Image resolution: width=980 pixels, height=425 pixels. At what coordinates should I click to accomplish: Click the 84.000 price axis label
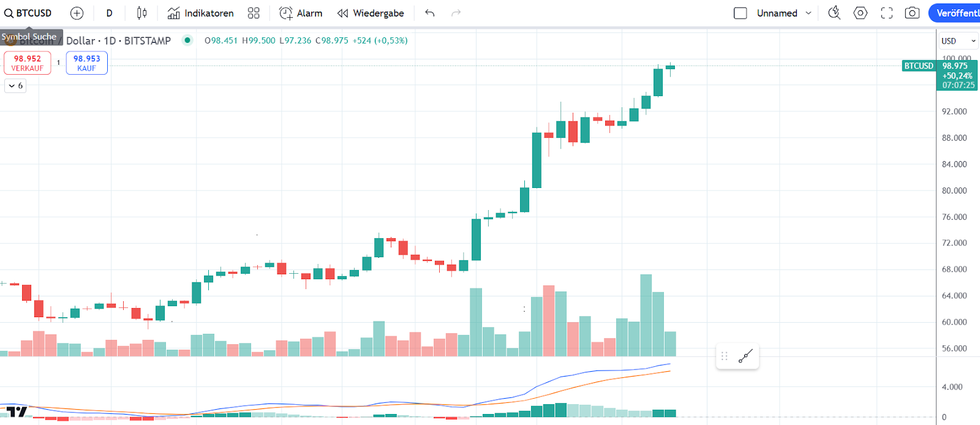954,164
